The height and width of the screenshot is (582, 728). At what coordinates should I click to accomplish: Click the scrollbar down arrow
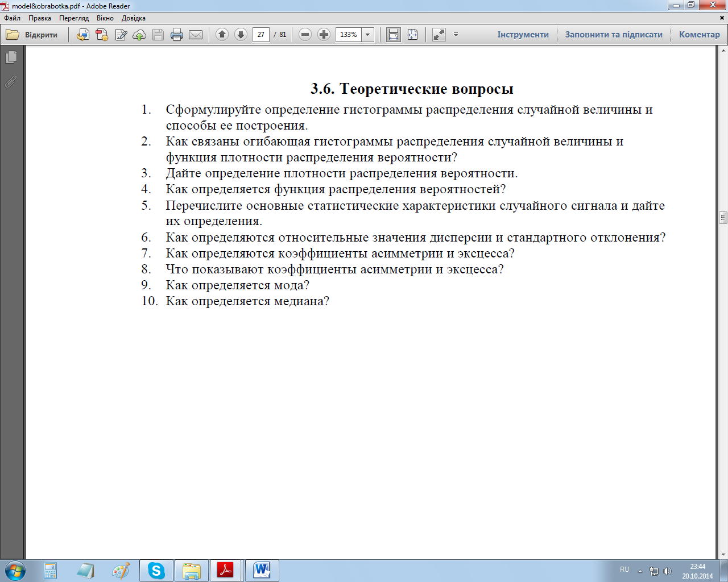[723, 555]
